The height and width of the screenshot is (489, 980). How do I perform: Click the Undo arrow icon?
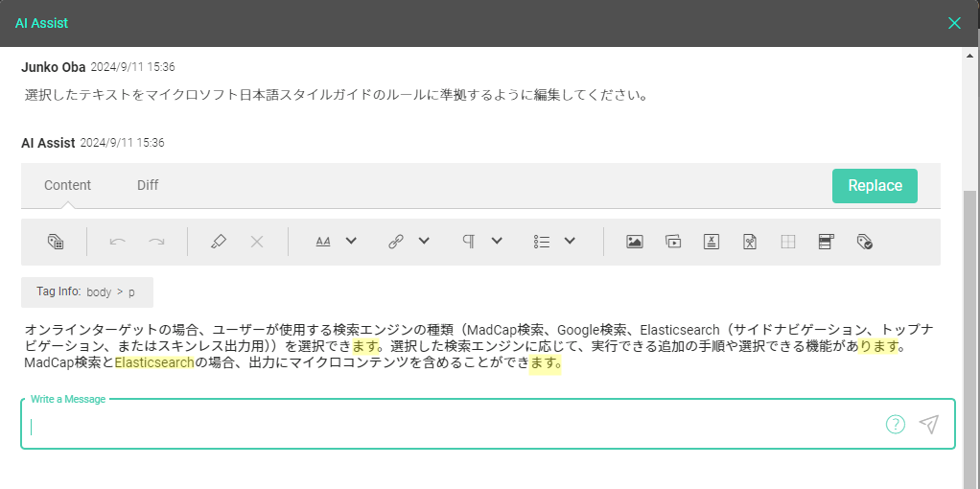click(x=118, y=242)
